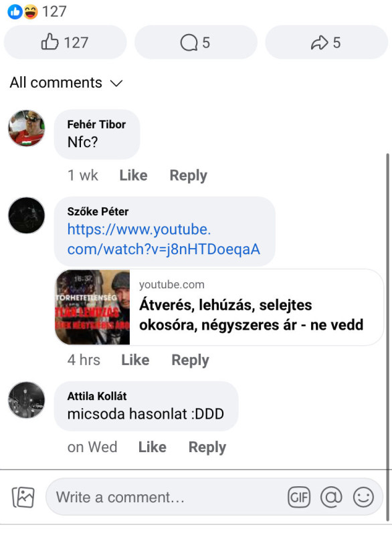View reactions via the like and haha emoji
392x535 pixels.
(23, 12)
